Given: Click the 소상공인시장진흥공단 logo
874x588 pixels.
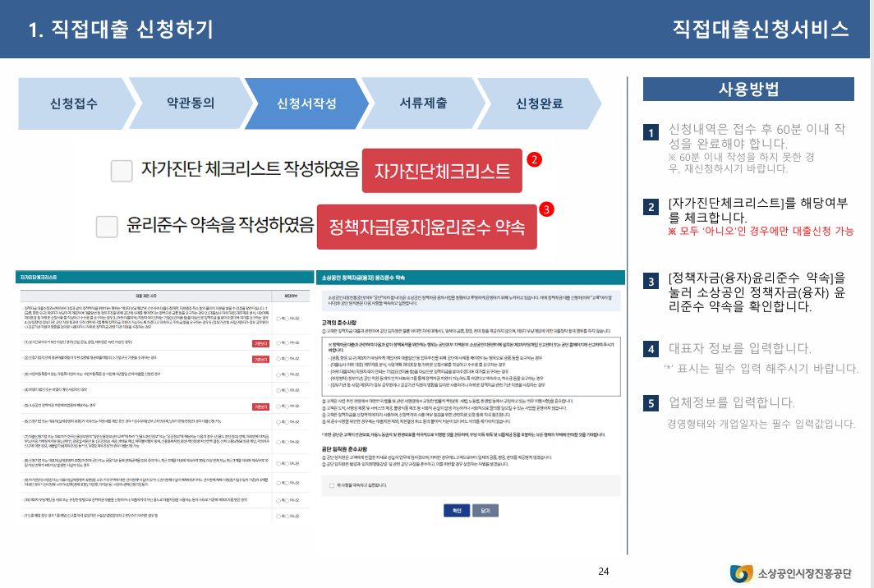Looking at the screenshot, I should tap(789, 572).
